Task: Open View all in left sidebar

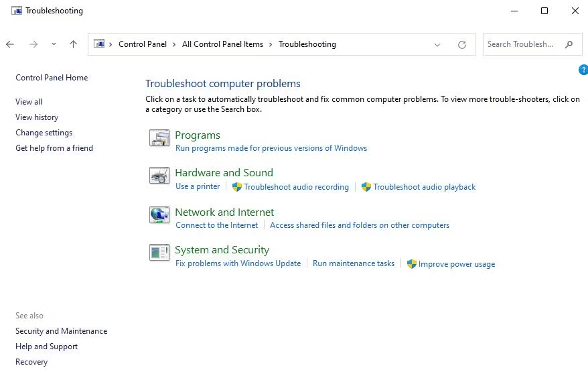Action: 29,102
